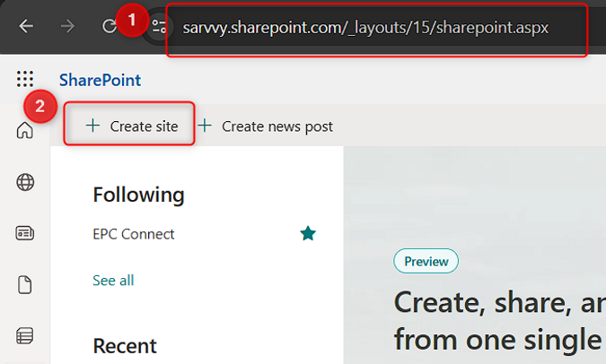Open the file icon in the left rail

pyautogui.click(x=25, y=285)
